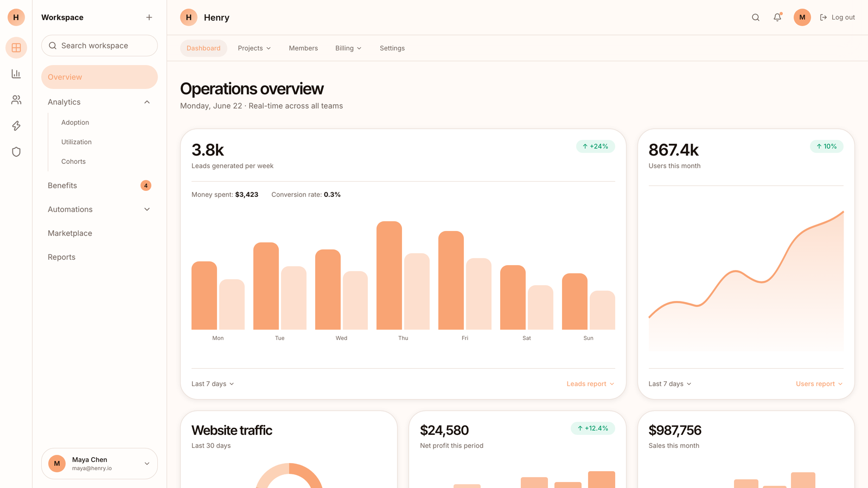
Task: Switch to the Settings tab
Action: click(x=392, y=48)
